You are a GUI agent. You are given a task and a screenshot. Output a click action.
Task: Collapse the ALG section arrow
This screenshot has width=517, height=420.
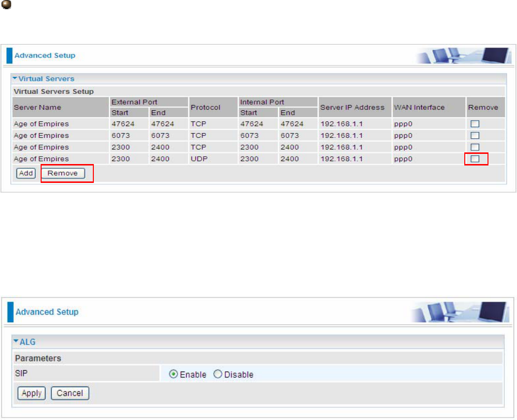[16, 342]
